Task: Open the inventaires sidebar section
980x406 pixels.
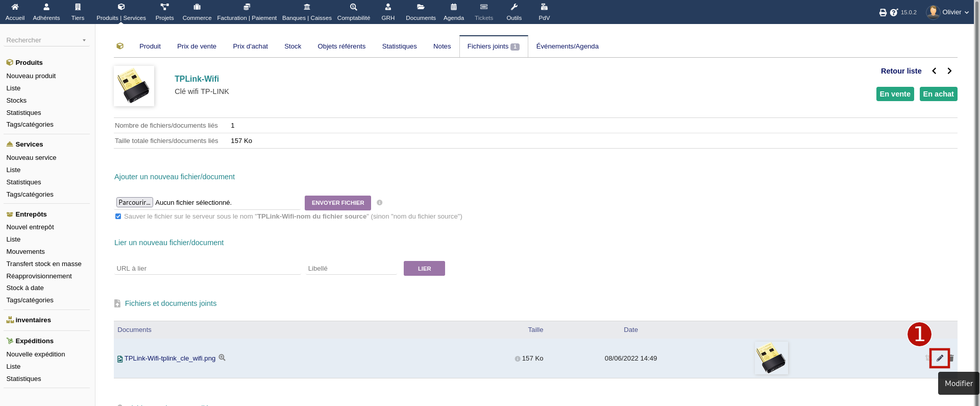Action: click(33, 320)
